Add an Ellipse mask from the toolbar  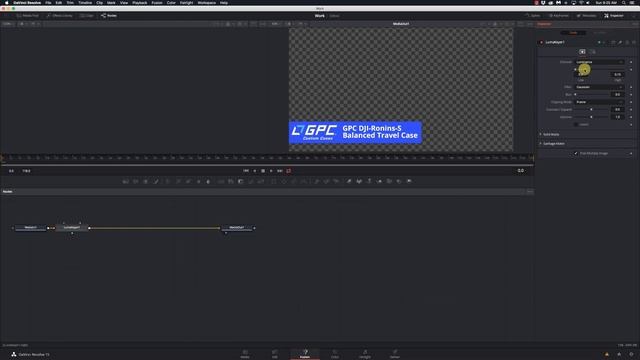[284, 181]
